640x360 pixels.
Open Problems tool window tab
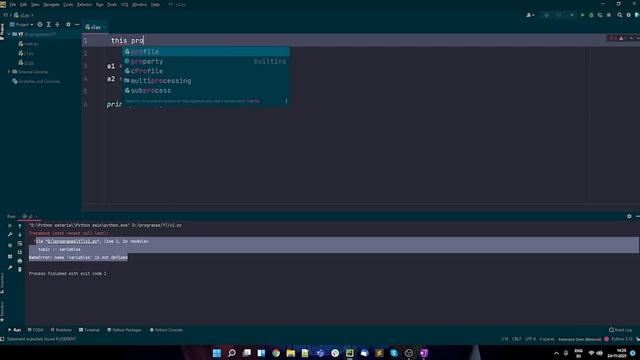[61, 330]
